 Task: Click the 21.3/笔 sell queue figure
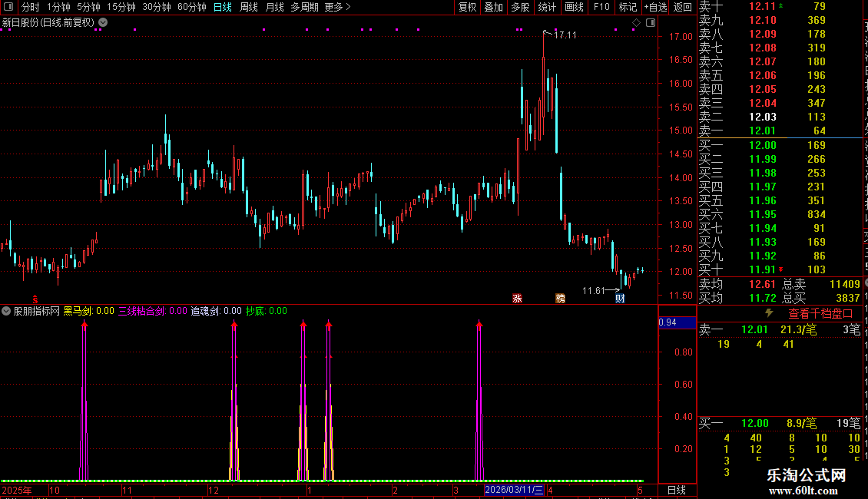pyautogui.click(x=798, y=329)
